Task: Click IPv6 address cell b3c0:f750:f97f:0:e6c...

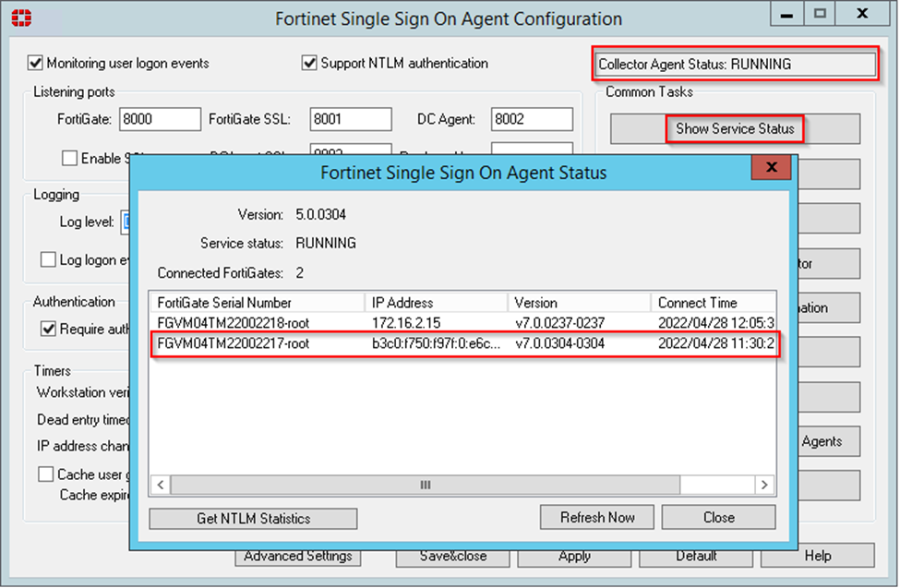Action: (x=436, y=343)
